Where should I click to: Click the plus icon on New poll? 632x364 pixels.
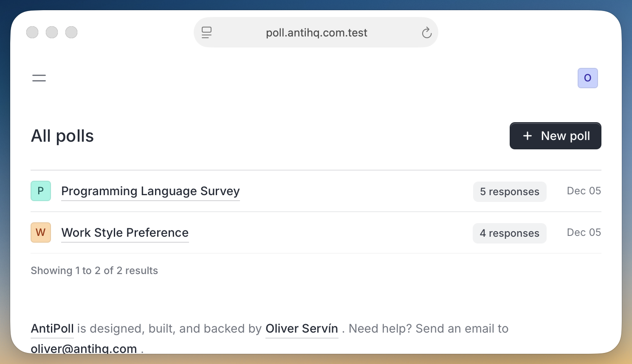coord(528,136)
